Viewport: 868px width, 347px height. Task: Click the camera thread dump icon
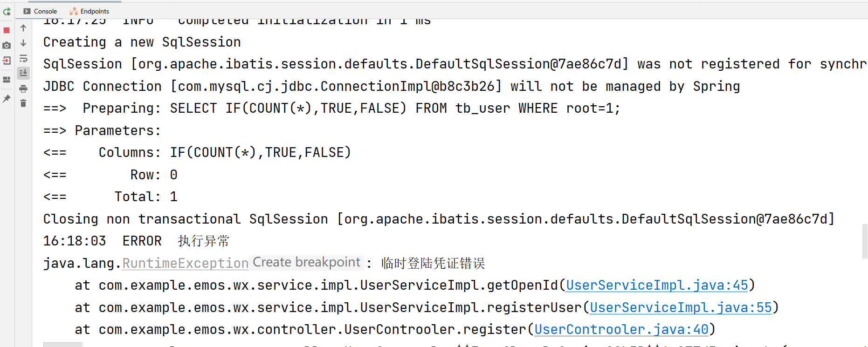click(7, 46)
